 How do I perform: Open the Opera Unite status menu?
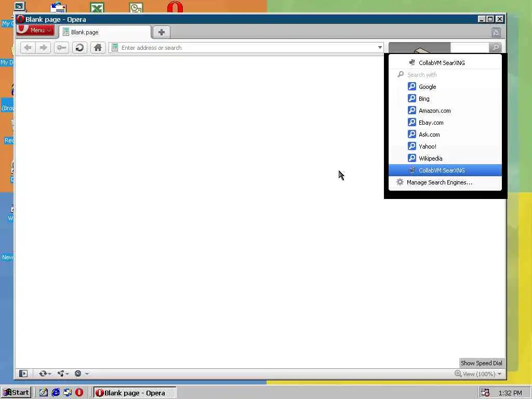coord(63,374)
